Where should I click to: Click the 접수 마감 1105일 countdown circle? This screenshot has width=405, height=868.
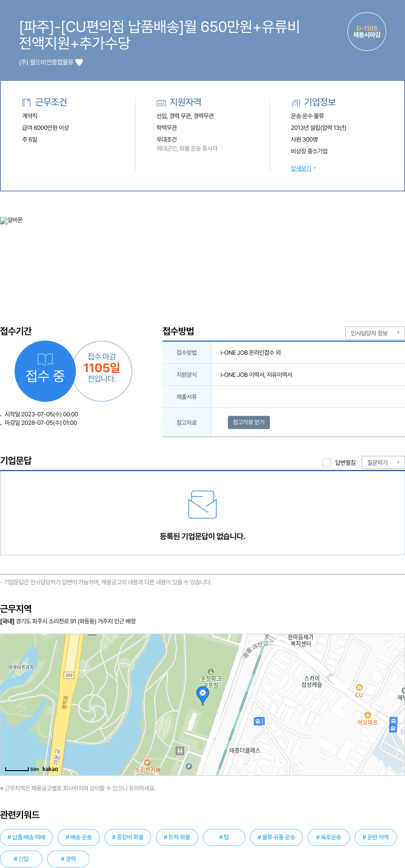pos(102,371)
